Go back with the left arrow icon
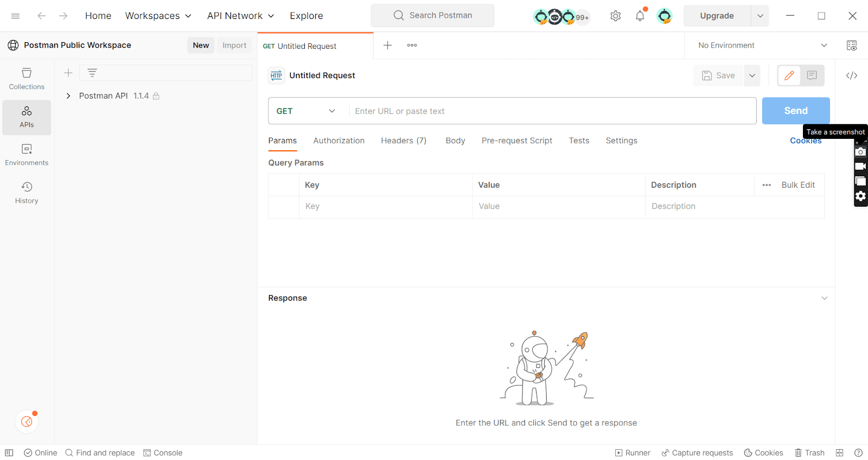This screenshot has width=868, height=460. point(41,16)
